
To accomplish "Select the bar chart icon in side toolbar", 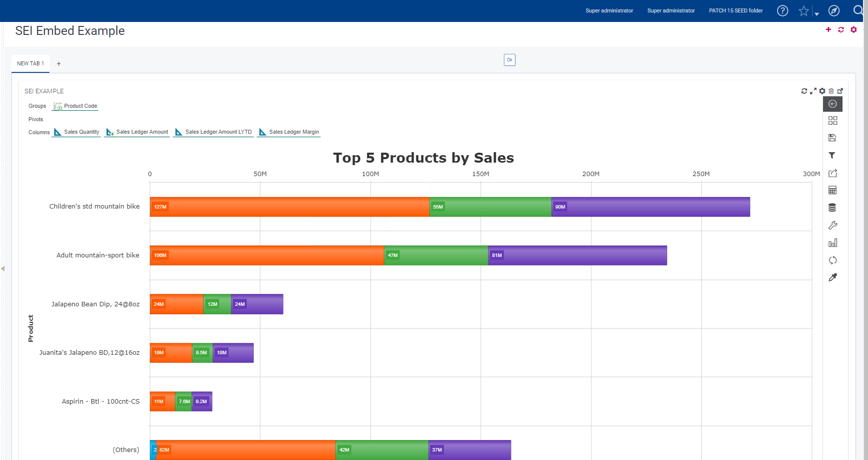I will pos(832,243).
